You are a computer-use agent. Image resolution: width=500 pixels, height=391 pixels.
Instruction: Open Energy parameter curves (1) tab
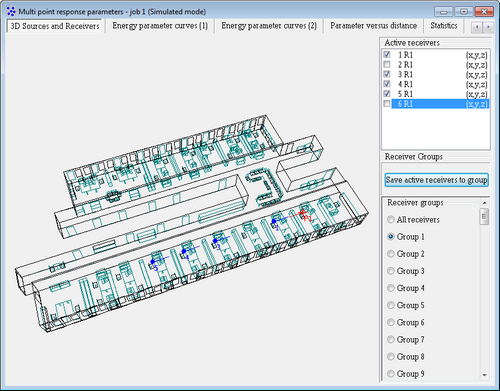pos(160,26)
